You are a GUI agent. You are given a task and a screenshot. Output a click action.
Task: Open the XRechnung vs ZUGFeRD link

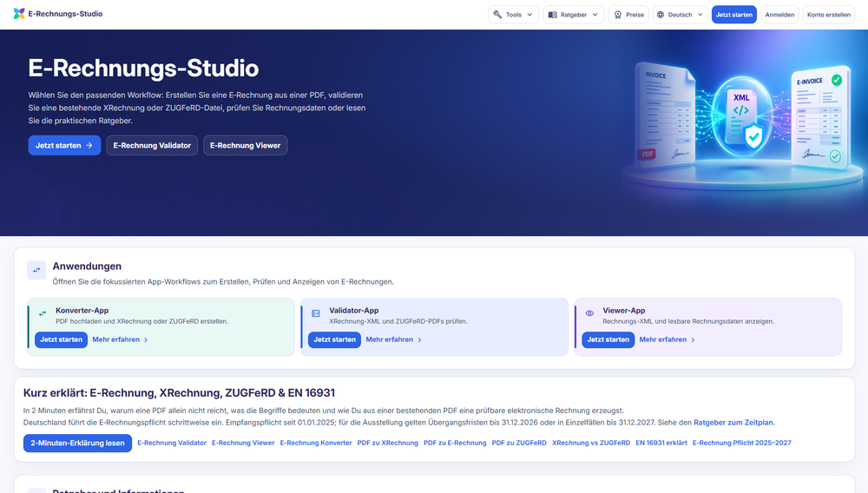pos(591,443)
